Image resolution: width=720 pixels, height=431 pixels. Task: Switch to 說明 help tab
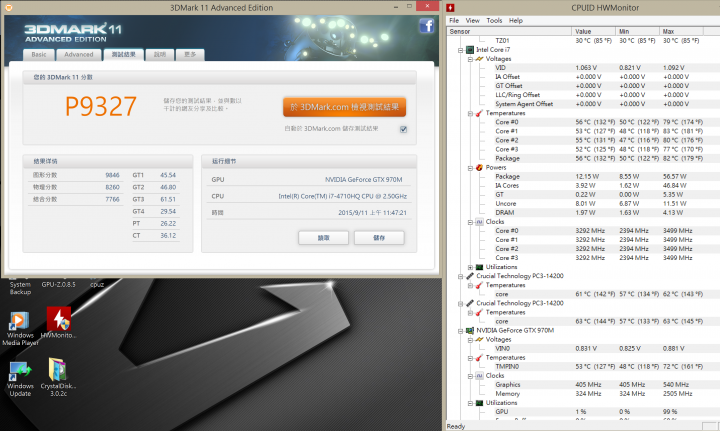[159, 55]
